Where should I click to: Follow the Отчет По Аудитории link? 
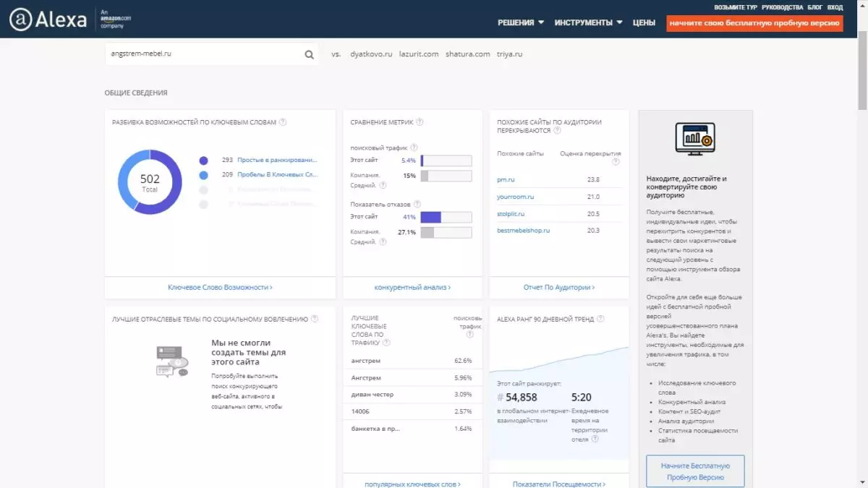559,287
